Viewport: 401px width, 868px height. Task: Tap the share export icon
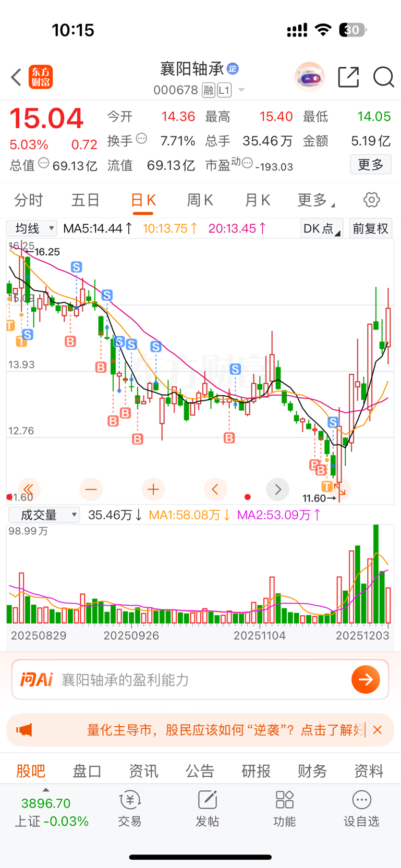348,77
